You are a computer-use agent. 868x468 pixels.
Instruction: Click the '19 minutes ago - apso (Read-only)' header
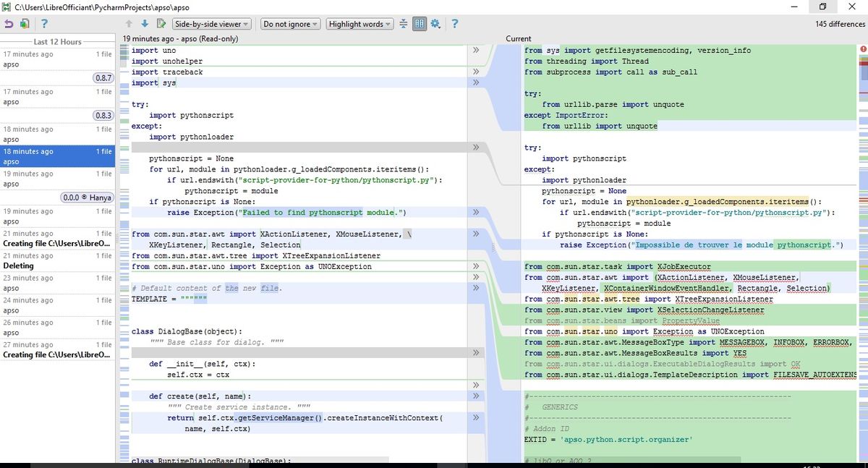pos(180,39)
